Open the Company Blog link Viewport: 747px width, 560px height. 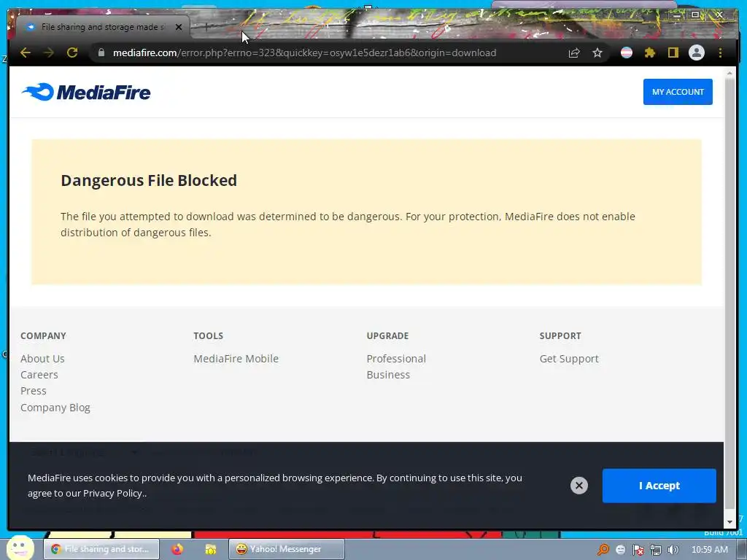pos(55,408)
